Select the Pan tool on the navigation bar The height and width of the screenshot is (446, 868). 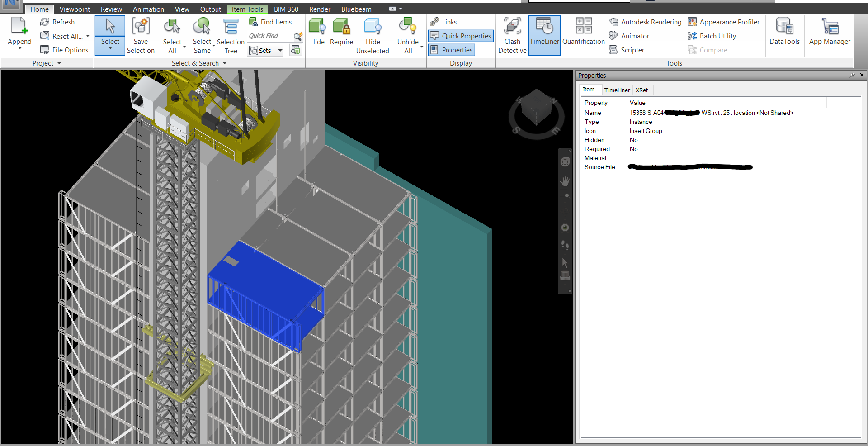pos(565,180)
